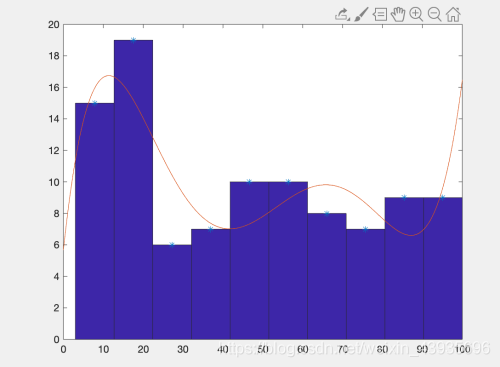Viewport: 500px width, 367px height.
Task: Click the y-axis tick label 16
Action: (x=54, y=88)
